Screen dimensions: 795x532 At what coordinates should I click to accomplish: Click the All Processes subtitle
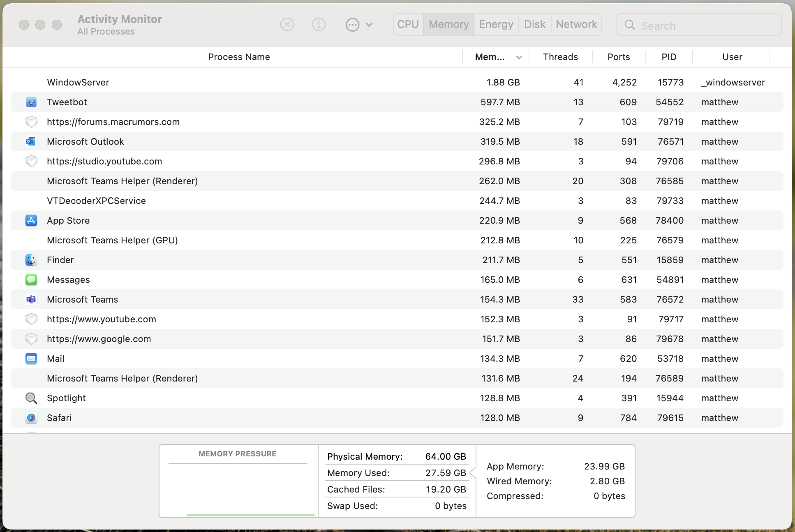click(x=106, y=32)
